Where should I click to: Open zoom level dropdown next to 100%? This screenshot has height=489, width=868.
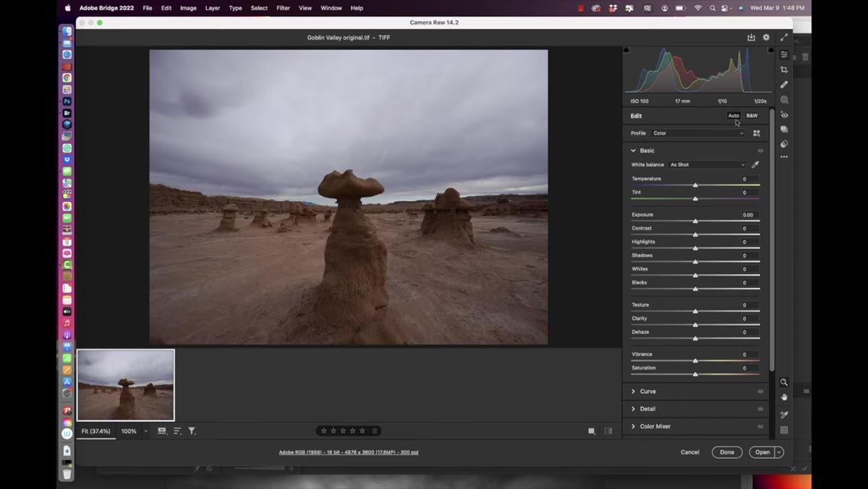tap(145, 431)
